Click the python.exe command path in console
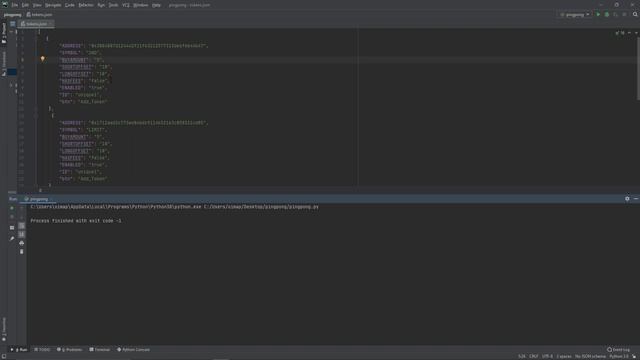Screen dimensions: 640x360 (116, 207)
